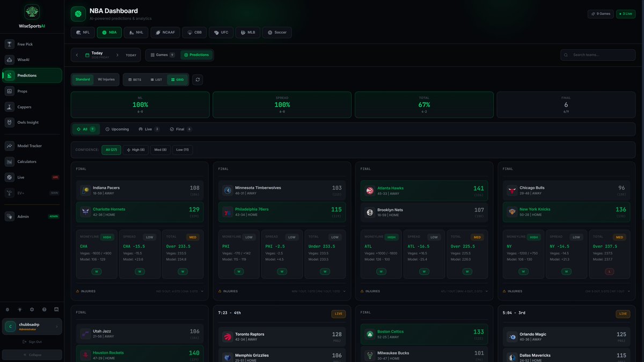644x362 pixels.
Task: Open chubbsadrp user profile menu
Action: click(32, 327)
